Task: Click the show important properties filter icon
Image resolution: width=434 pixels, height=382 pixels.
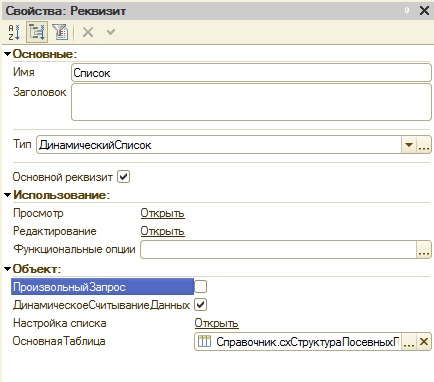Action: [60, 32]
